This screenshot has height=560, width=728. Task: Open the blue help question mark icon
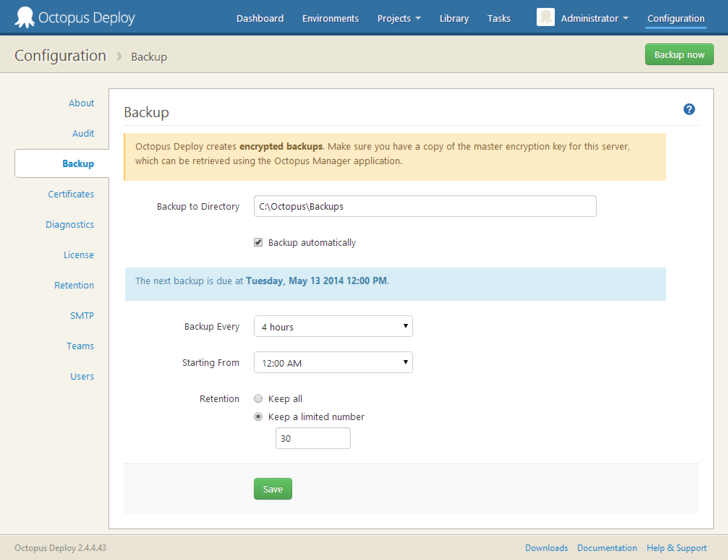(x=689, y=109)
